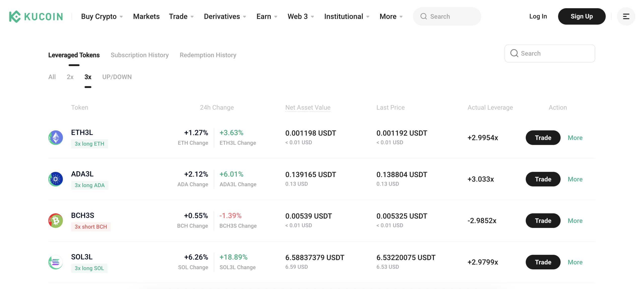
Task: Click the +2.9954x actual leverage value
Action: (x=482, y=138)
